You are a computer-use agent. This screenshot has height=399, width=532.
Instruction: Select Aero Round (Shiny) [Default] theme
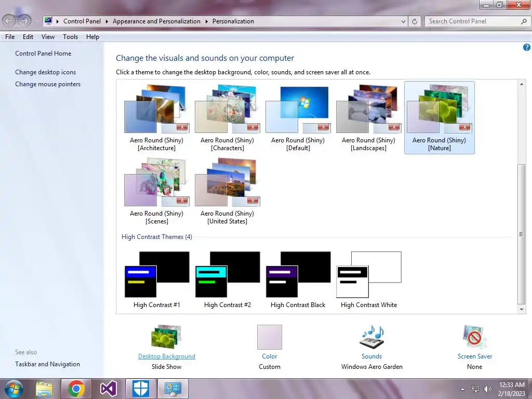(x=298, y=118)
